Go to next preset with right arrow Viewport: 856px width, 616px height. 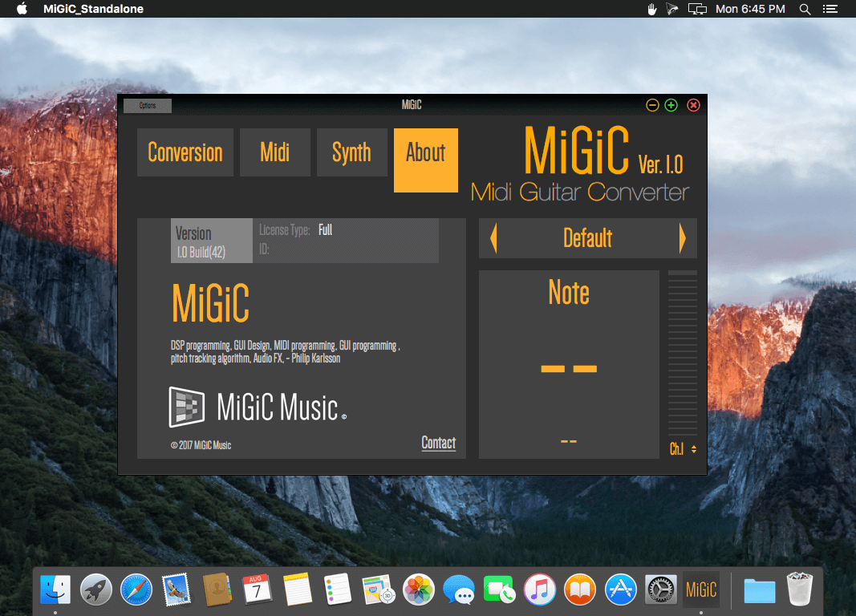coord(683,238)
